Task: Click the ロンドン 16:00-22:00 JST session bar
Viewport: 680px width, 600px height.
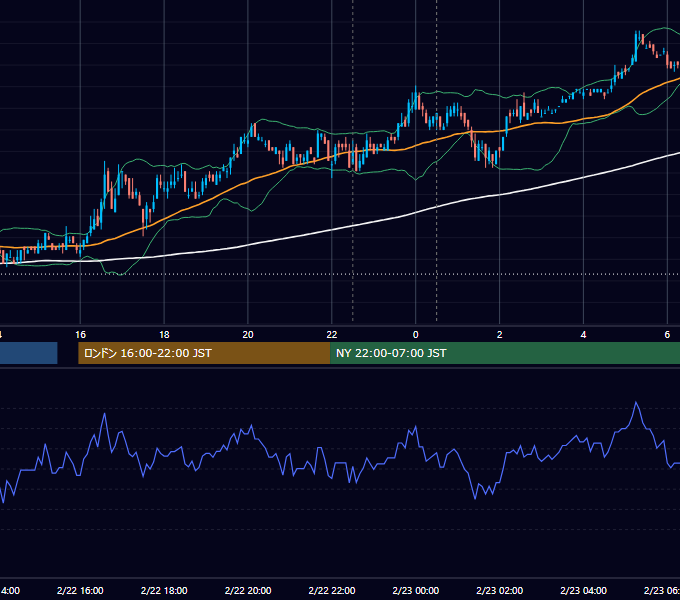Action: 204,353
